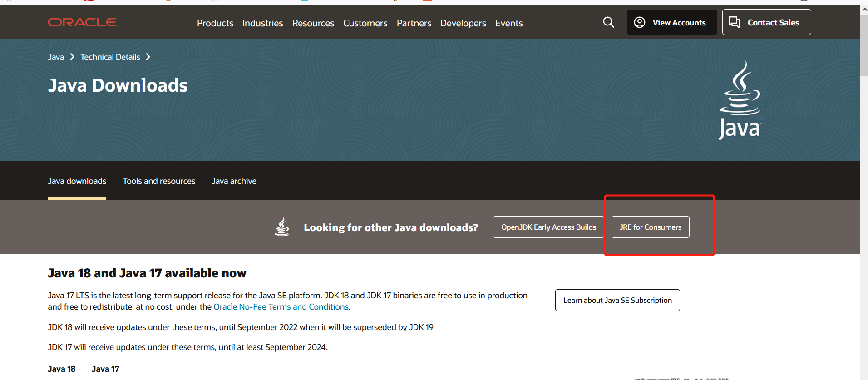Screen dimensions: 868x380
Task: Click the small Java cup icon in banner
Action: tap(282, 227)
